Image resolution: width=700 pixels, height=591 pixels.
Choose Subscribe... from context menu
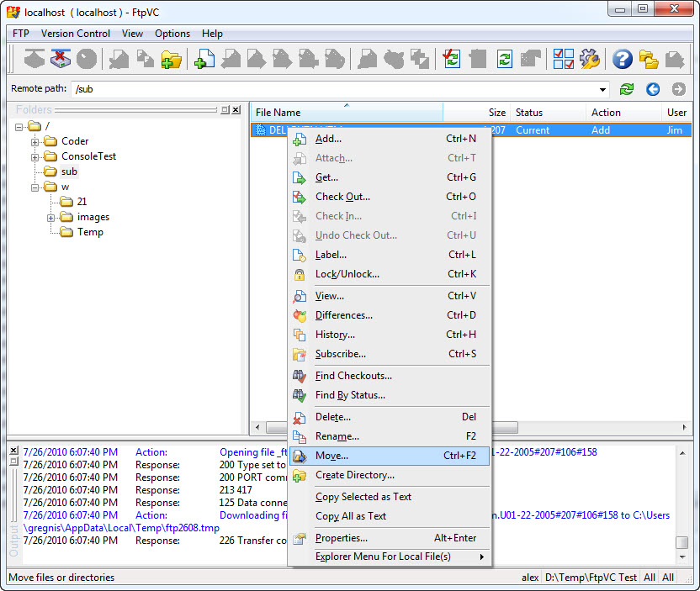click(x=390, y=354)
